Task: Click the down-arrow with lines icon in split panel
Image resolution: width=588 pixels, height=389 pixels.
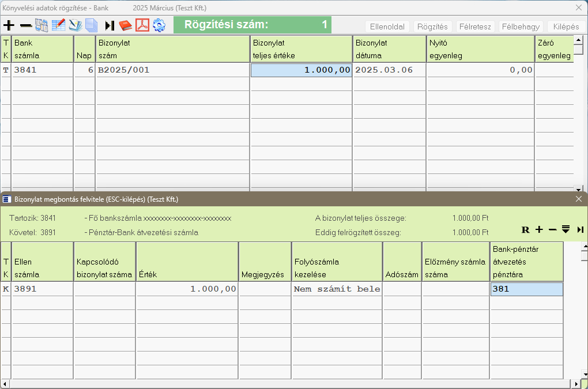Action: coord(566,229)
